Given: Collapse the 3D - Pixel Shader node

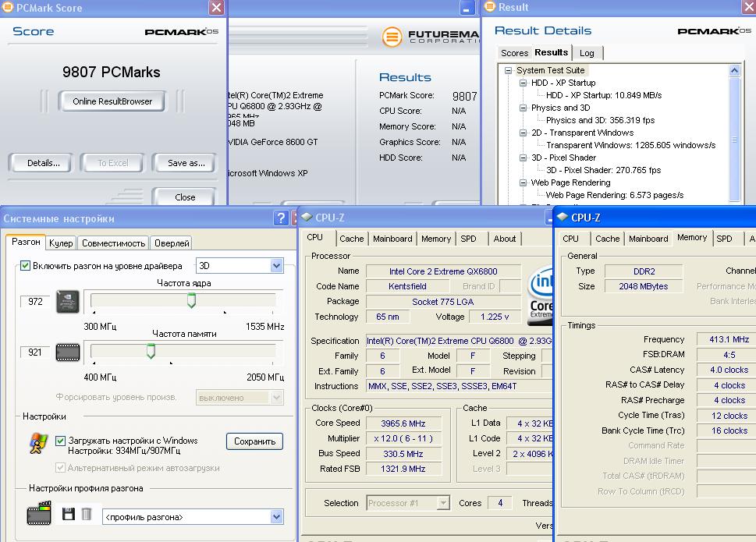Looking at the screenshot, I should [x=523, y=158].
